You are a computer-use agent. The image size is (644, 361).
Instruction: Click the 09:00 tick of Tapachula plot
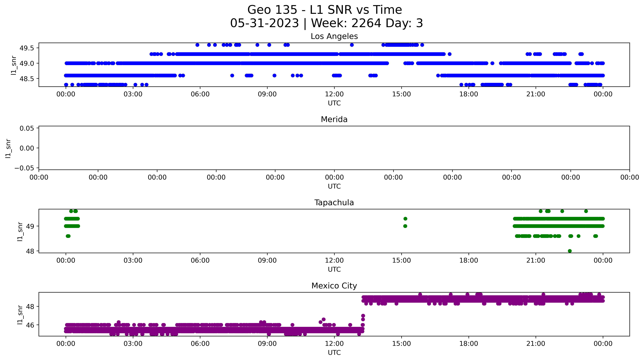[267, 261]
